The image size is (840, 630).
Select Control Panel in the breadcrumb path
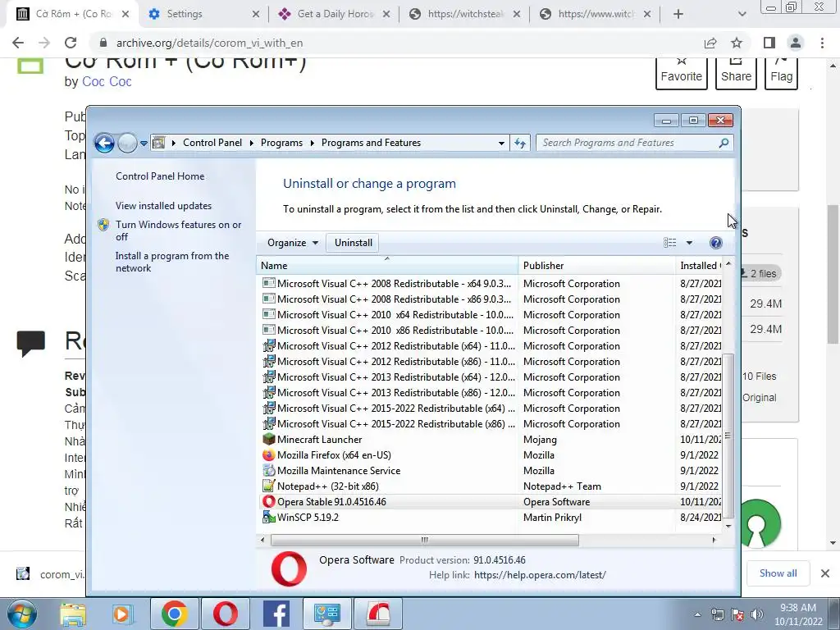point(212,143)
